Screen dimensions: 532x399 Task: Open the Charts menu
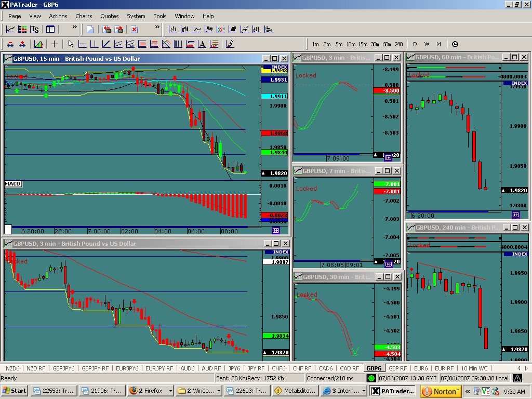[84, 16]
